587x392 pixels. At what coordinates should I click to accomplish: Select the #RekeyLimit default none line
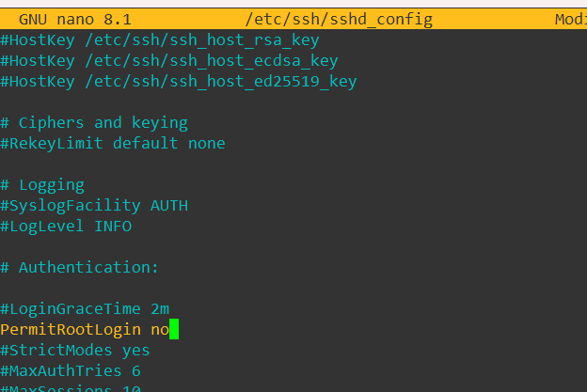(113, 144)
